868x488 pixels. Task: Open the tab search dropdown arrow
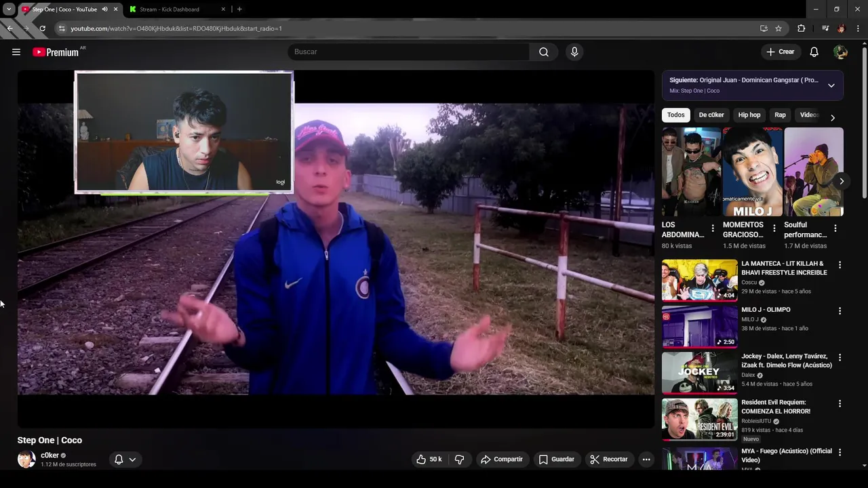pyautogui.click(x=9, y=9)
